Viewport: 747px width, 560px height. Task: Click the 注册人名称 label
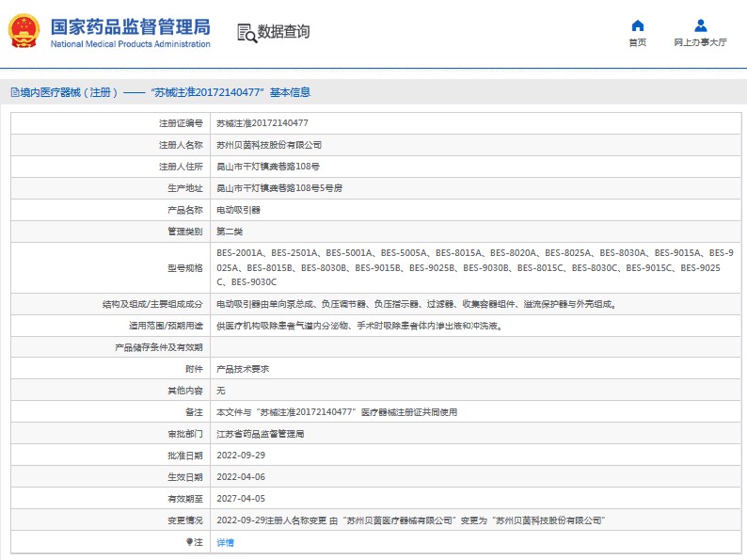tap(181, 145)
